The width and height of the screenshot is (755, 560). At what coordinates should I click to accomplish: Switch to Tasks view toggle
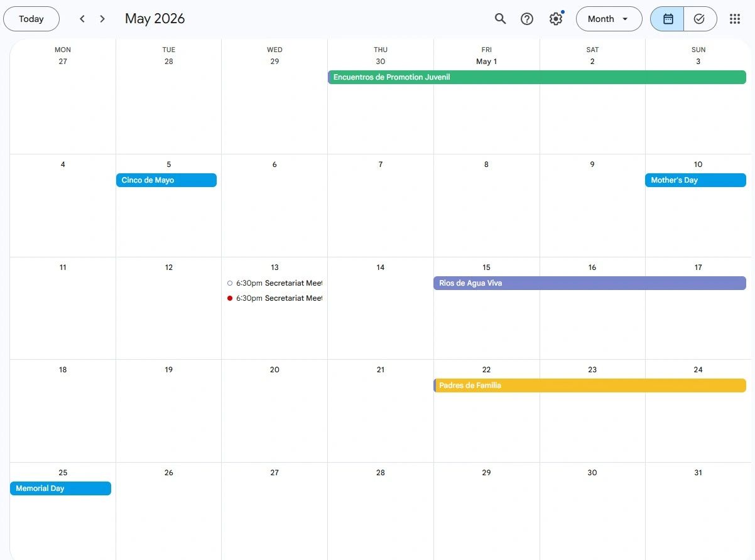tap(700, 19)
